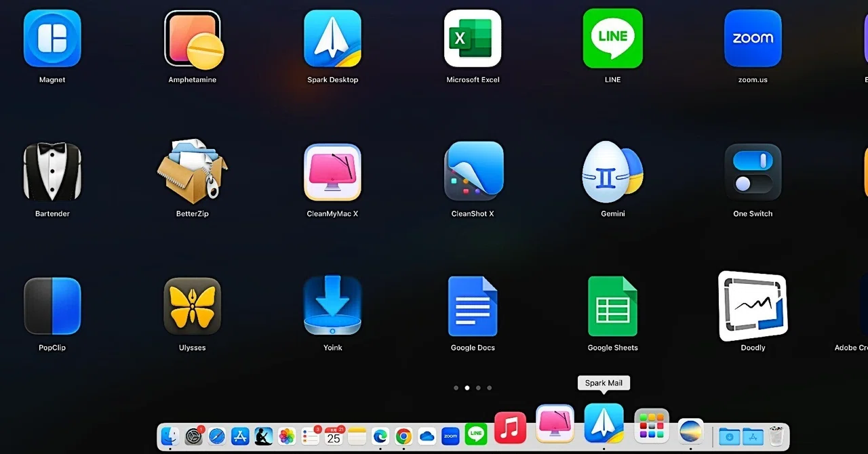
Task: Open Music app in the Dock
Action: [511, 428]
